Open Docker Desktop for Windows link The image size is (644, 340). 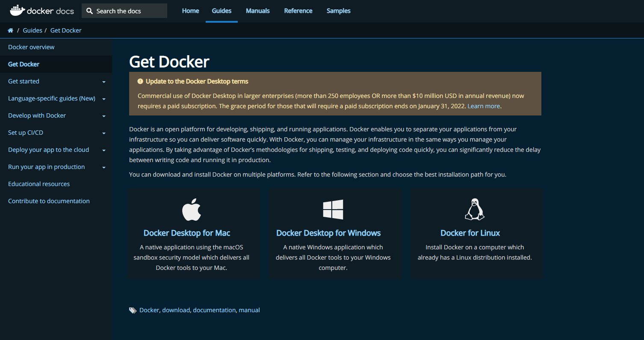(x=328, y=233)
